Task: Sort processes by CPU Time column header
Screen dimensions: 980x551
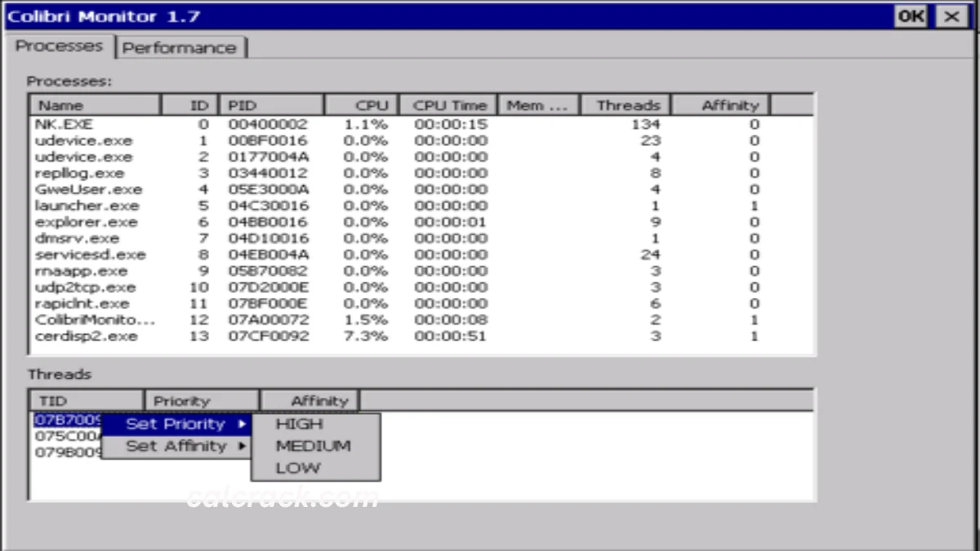Action: [x=448, y=105]
